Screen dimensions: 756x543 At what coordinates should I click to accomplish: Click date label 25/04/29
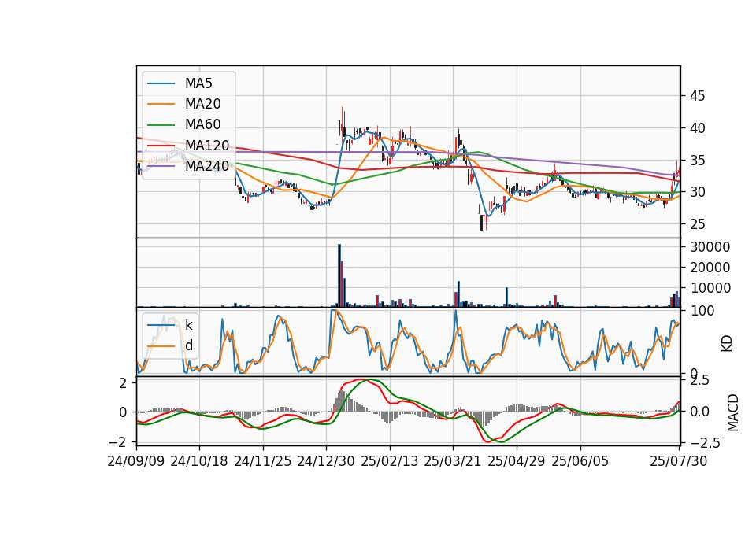coord(517,461)
